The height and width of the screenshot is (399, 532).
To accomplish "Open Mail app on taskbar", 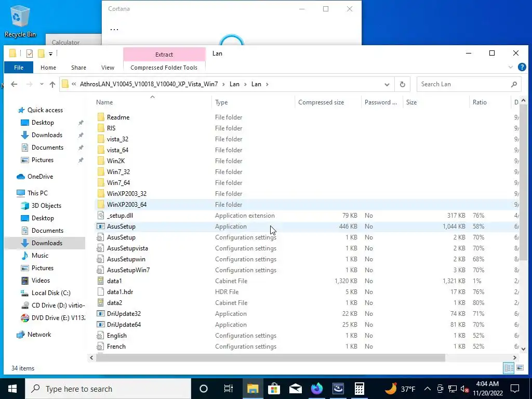I will (x=296, y=389).
